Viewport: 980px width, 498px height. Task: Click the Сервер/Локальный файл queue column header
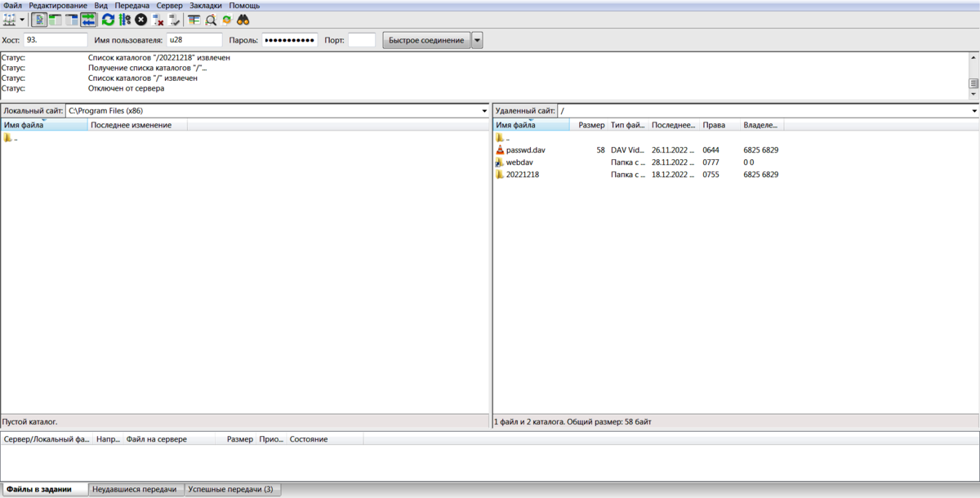[x=47, y=439]
